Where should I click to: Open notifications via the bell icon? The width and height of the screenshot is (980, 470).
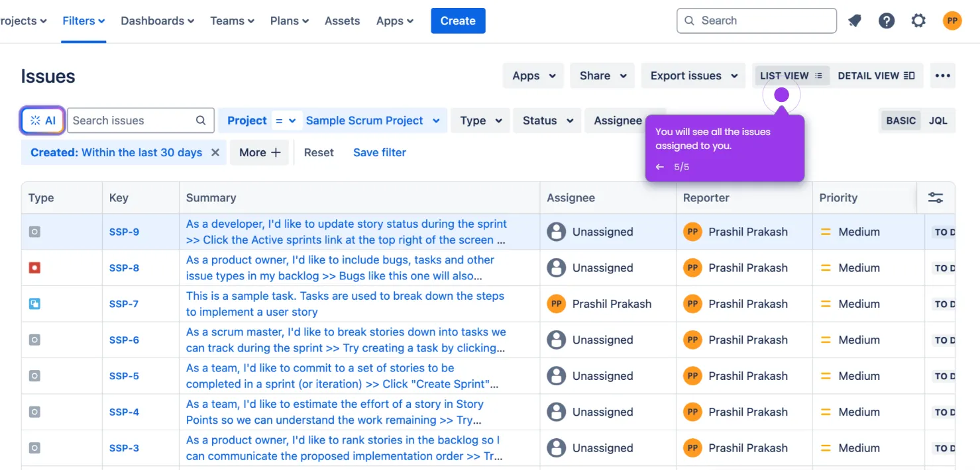click(x=854, y=21)
